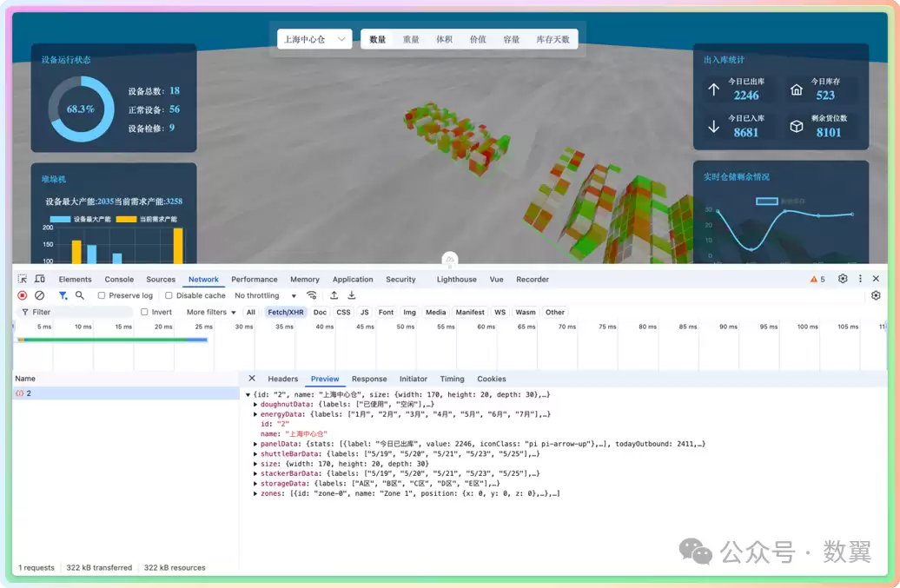This screenshot has height=588, width=900.
Task: Open the Response tab
Action: (x=369, y=380)
